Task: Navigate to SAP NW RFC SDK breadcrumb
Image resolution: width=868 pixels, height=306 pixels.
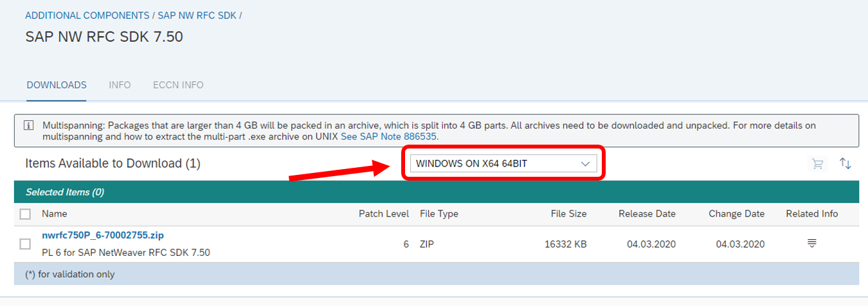Action: tap(197, 15)
